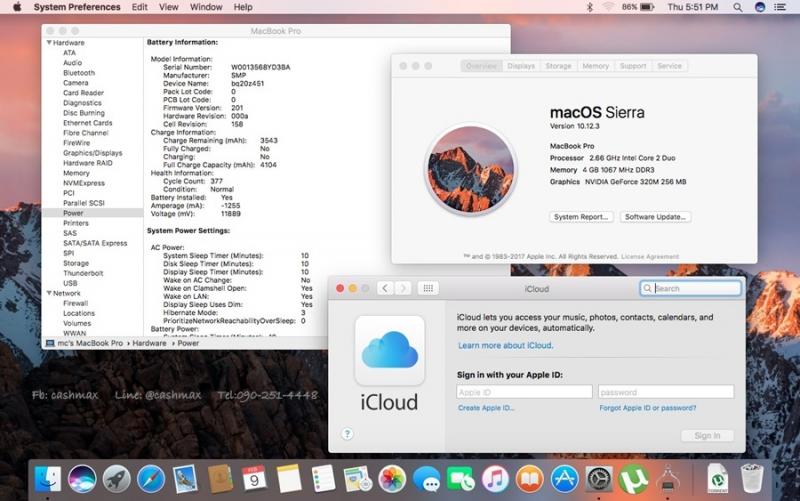The height and width of the screenshot is (501, 800).
Task: Click iCloud help question mark button
Action: point(347,434)
